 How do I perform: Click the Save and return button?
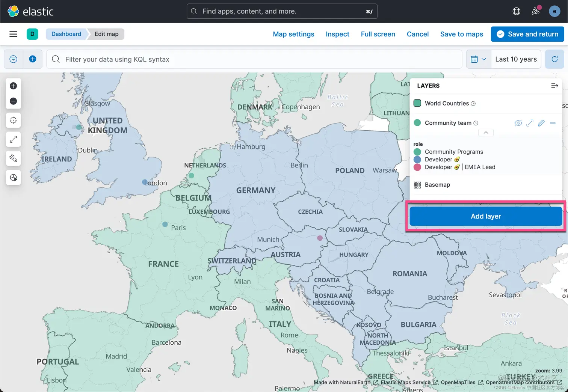[527, 34]
